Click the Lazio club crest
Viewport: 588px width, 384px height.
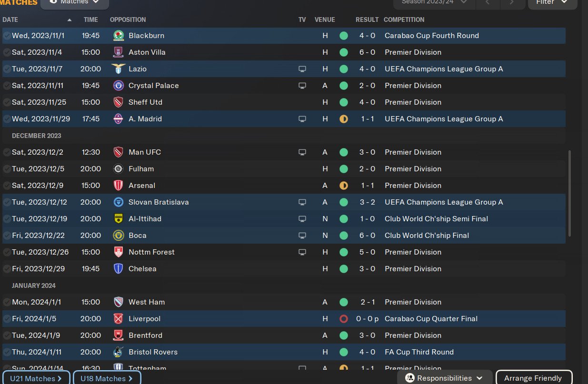[119, 69]
